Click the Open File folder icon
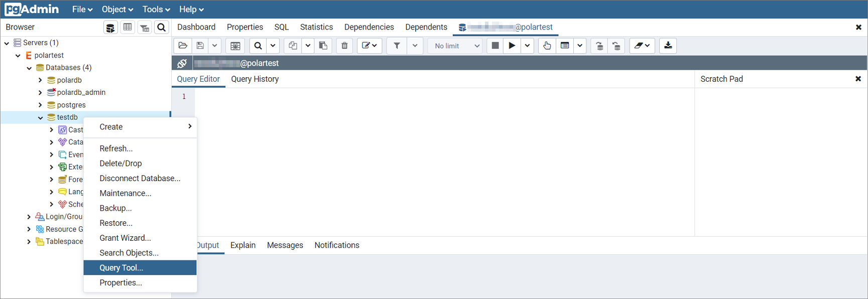Viewport: 868px width, 299px height. 183,46
